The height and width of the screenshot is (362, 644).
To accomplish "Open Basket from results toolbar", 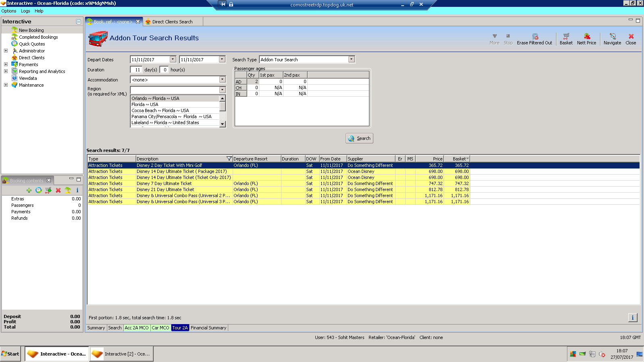I will [566, 39].
